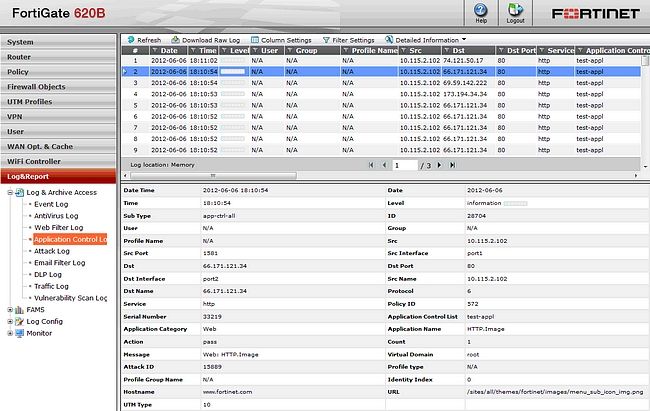The image size is (650, 411).
Task: Click the FAMS chart icon
Action: (x=19, y=309)
